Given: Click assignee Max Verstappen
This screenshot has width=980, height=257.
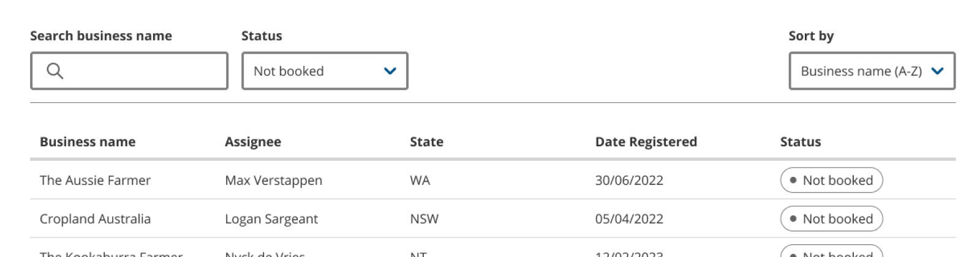Looking at the screenshot, I should [x=273, y=181].
